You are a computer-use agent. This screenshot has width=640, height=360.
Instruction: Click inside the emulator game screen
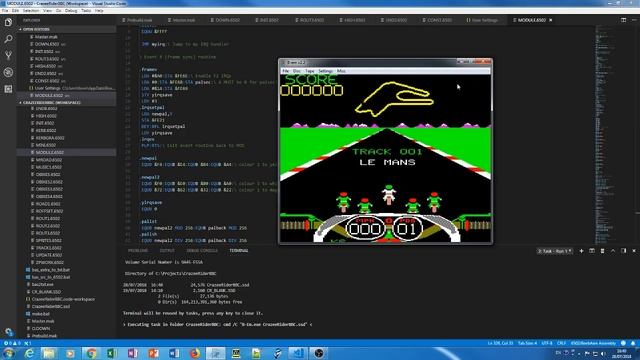(x=385, y=158)
